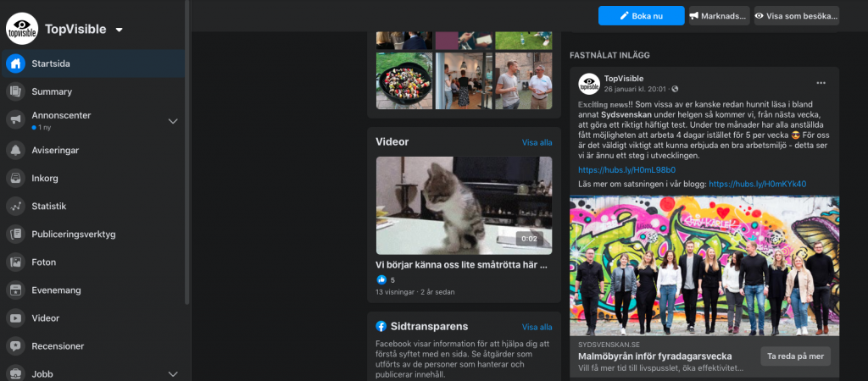Expand the Jobb chevron

(173, 374)
